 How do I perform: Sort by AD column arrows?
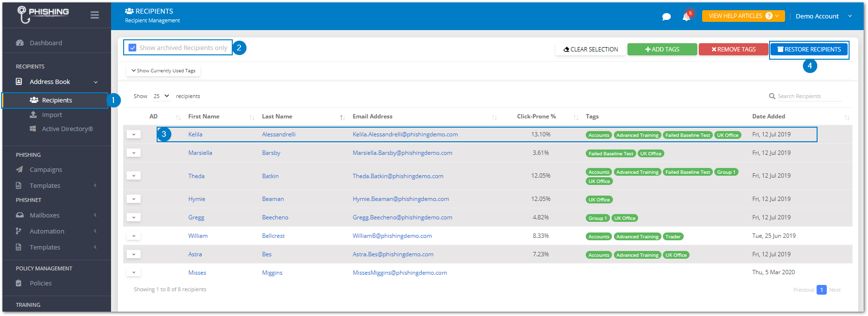tap(178, 117)
